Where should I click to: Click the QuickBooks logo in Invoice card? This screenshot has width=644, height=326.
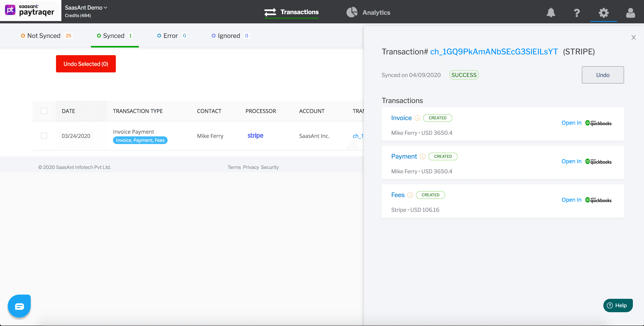point(598,123)
